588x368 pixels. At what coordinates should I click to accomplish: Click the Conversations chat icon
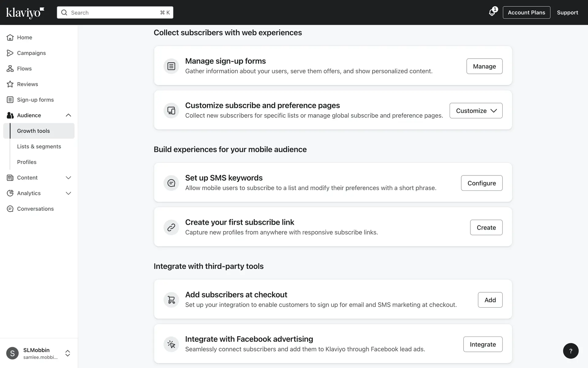(x=10, y=209)
